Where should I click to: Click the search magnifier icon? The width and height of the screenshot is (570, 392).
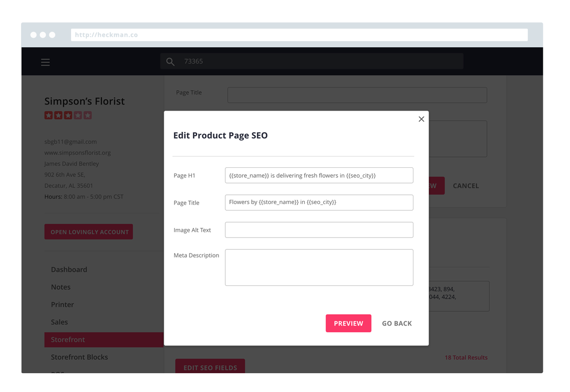pyautogui.click(x=171, y=62)
